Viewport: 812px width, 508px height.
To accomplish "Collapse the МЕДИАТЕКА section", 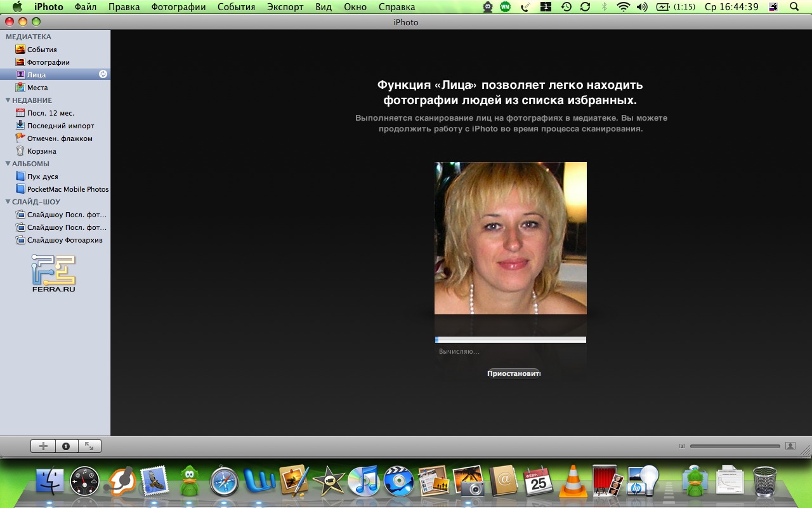I will 8,37.
